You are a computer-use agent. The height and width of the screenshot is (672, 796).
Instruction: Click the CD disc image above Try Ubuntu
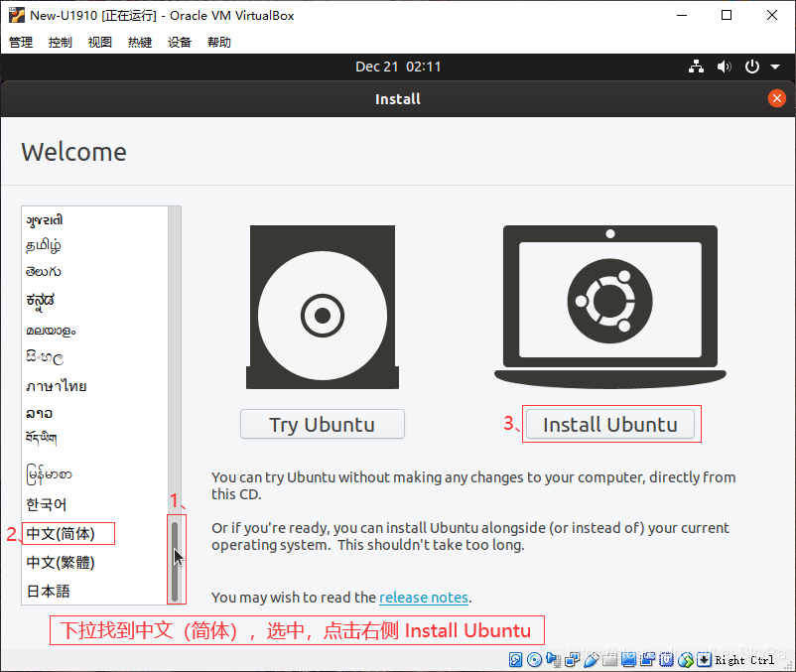[x=323, y=307]
